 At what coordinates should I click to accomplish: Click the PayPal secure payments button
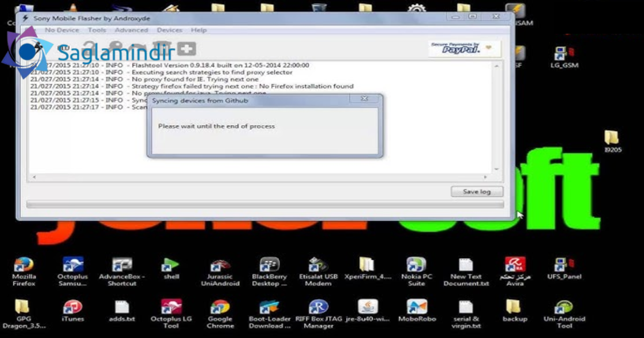click(x=465, y=48)
